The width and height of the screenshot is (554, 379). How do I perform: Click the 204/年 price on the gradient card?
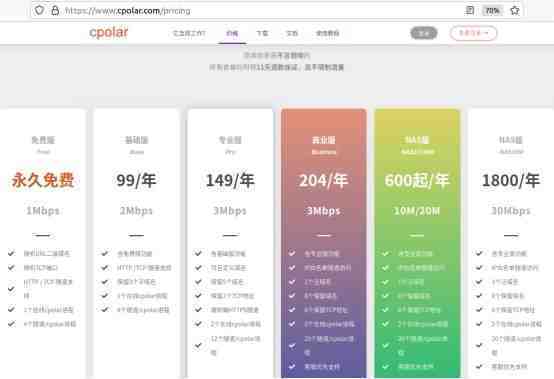click(324, 180)
